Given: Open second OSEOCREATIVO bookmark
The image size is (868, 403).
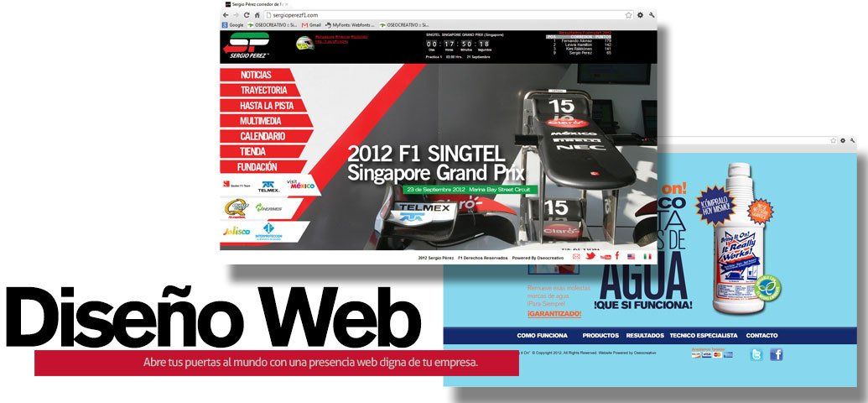Looking at the screenshot, I should coord(404,25).
